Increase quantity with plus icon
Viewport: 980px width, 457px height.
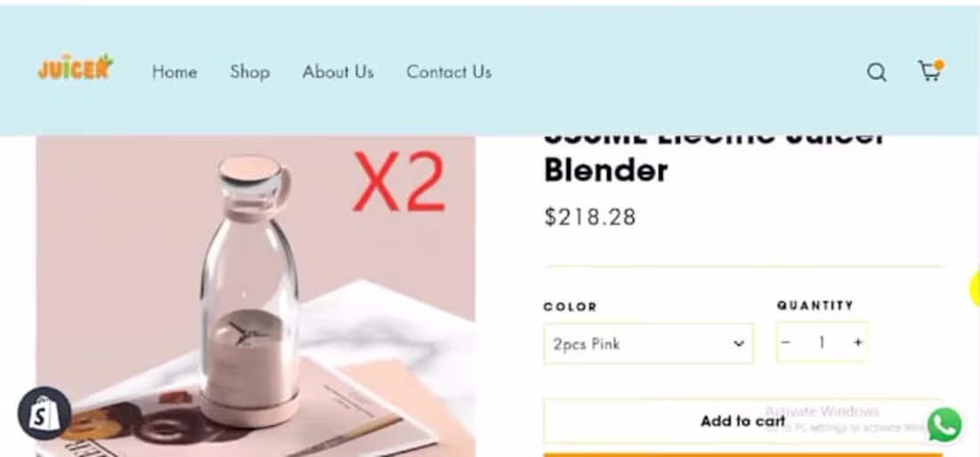pyautogui.click(x=857, y=342)
